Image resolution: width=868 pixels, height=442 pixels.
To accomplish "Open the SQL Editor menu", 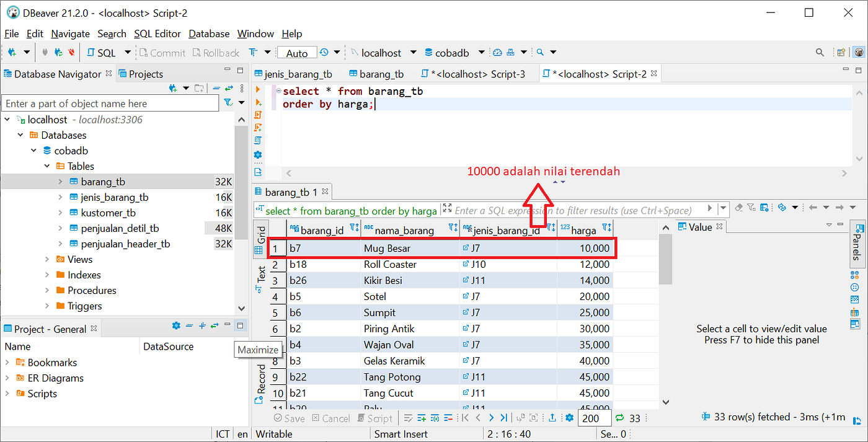I will tap(157, 33).
